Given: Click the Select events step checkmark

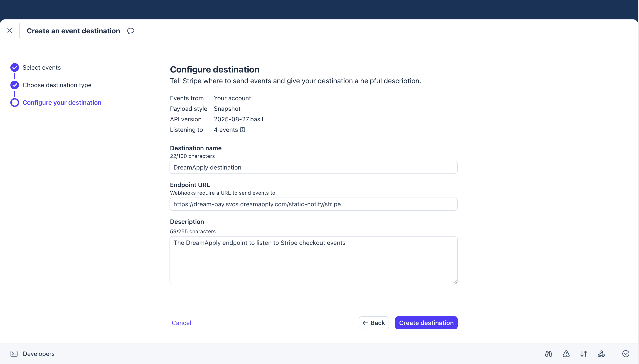Looking at the screenshot, I should pos(14,67).
